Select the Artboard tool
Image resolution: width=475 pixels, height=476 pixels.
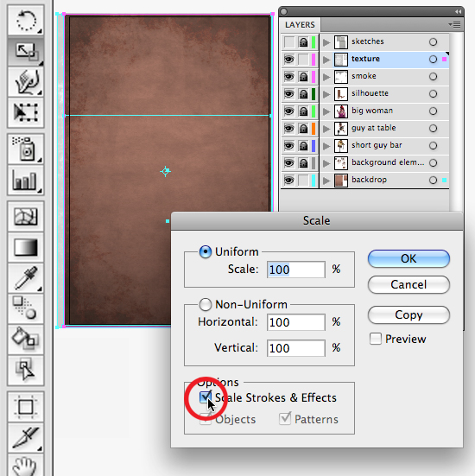pyautogui.click(x=26, y=407)
